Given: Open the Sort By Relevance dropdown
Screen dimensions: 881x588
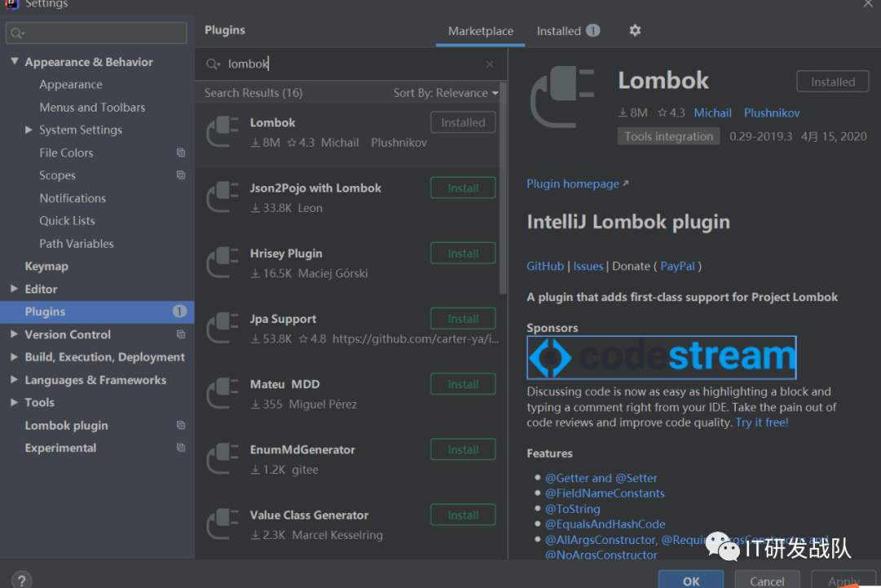Looking at the screenshot, I should pos(445,93).
